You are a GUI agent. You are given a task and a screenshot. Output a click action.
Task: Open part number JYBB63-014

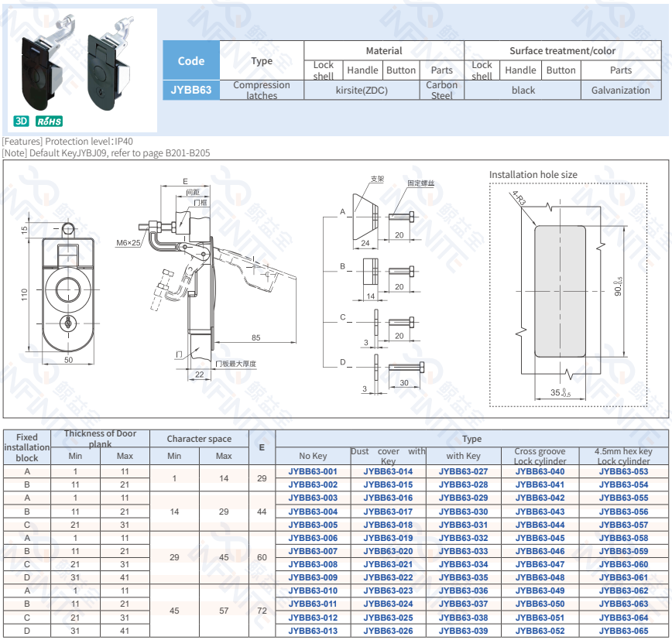click(x=388, y=471)
